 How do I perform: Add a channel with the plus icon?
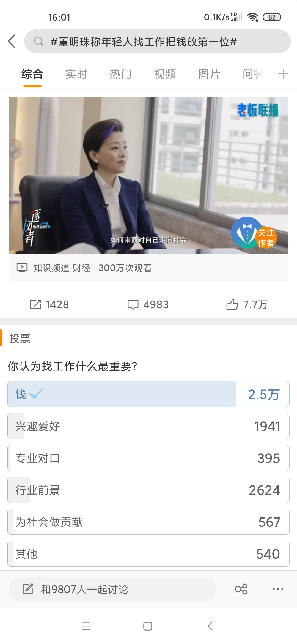click(283, 74)
